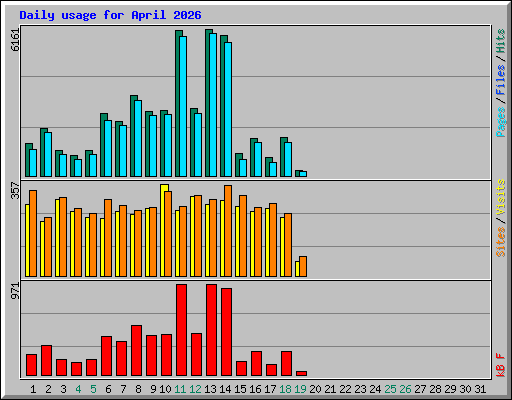Image resolution: width=512 pixels, height=400 pixels.
Task: Click the day 8 red KB bar
Action: 136,351
